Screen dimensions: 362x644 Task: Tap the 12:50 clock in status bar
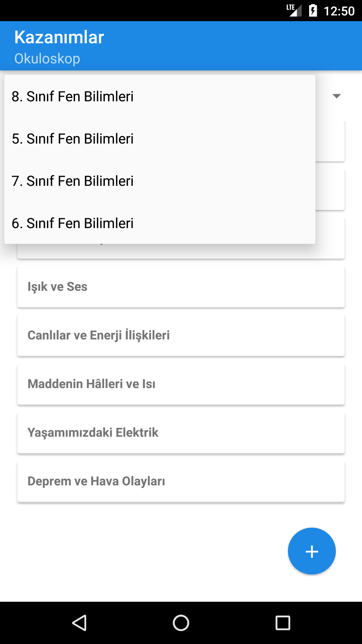click(339, 11)
